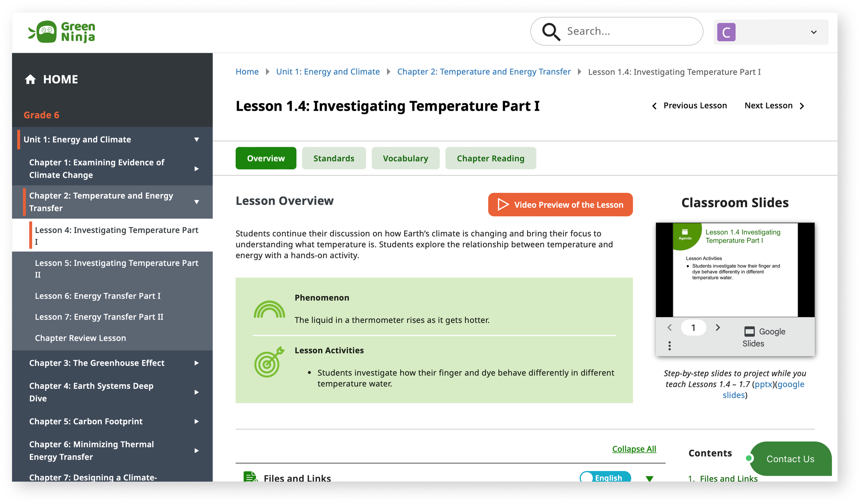Screen dimensions: 860x504
Task: Expand Chapter 3: The Greenhouse Effect
Action: click(196, 363)
